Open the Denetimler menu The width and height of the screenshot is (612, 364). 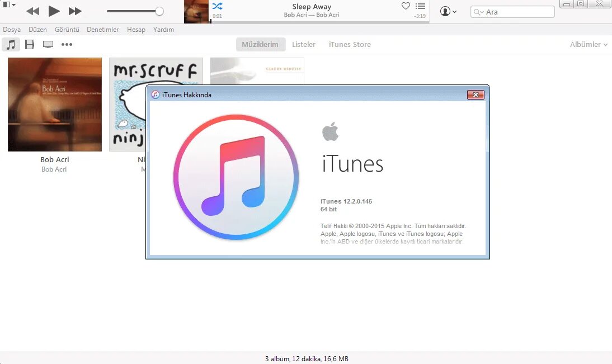(102, 30)
